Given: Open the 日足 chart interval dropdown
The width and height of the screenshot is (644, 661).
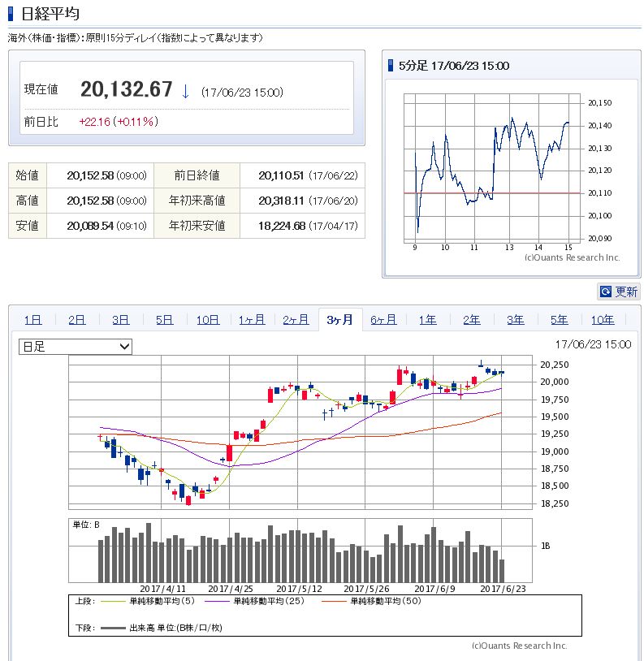Looking at the screenshot, I should 75,347.
